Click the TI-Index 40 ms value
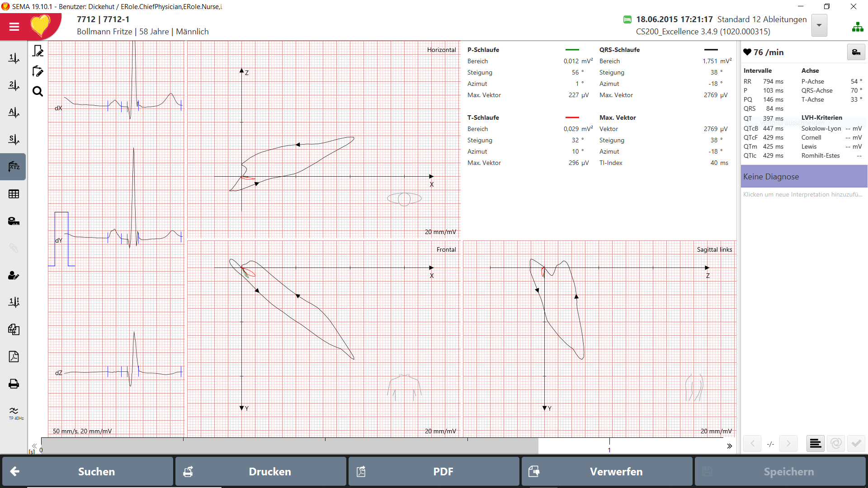Screen dimensions: 868x488 point(719,163)
